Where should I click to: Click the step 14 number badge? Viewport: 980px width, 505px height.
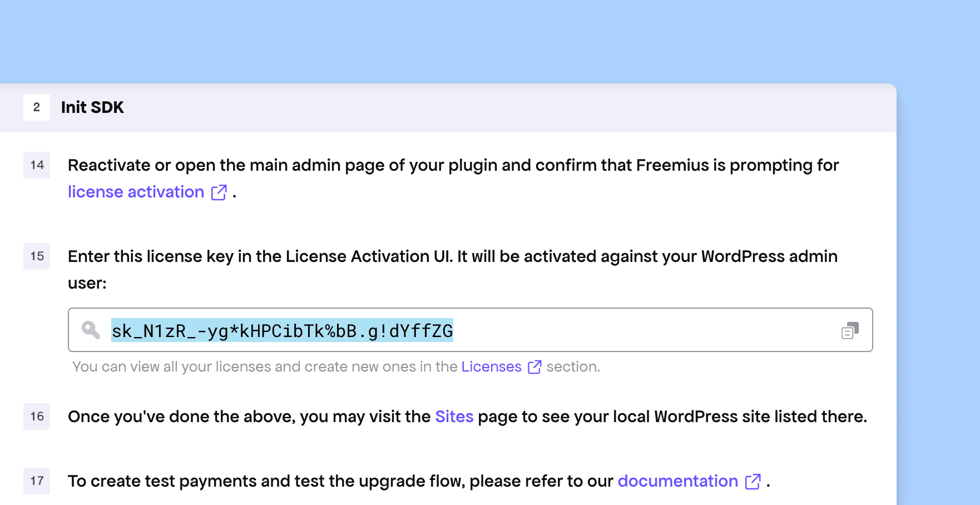click(37, 165)
